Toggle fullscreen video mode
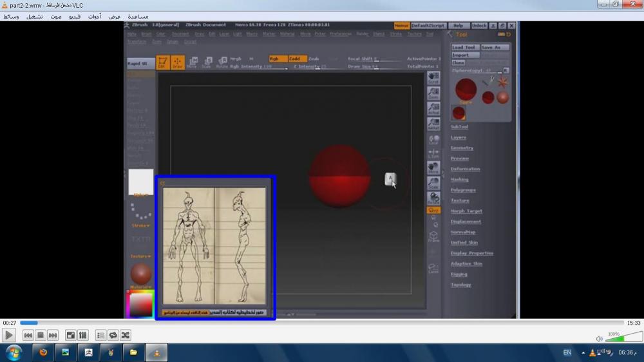 [71, 335]
